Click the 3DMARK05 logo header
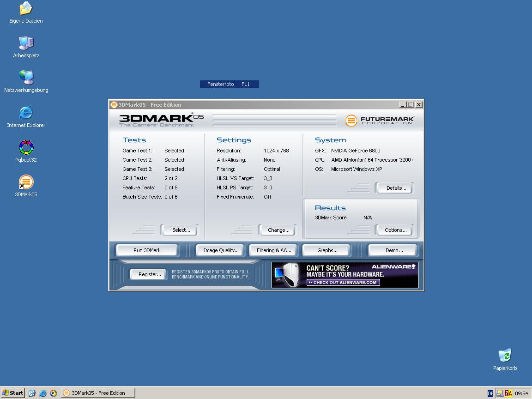The image size is (532, 399). click(161, 120)
